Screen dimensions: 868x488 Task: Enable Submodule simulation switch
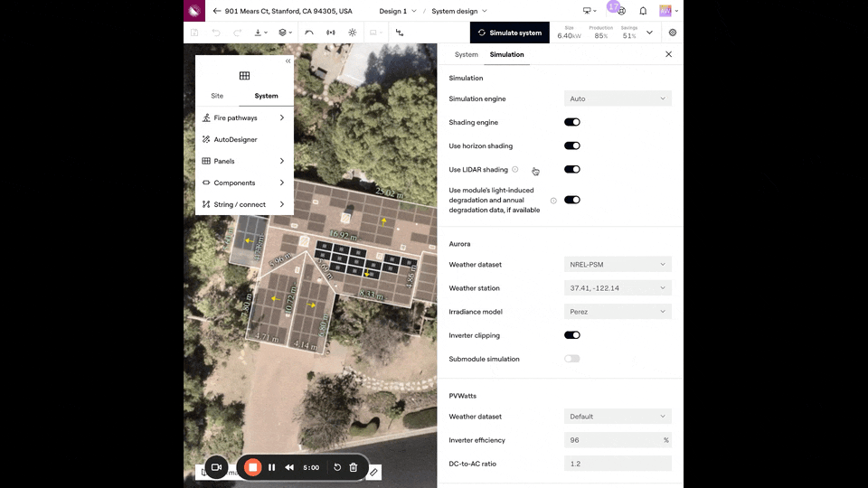571,359
